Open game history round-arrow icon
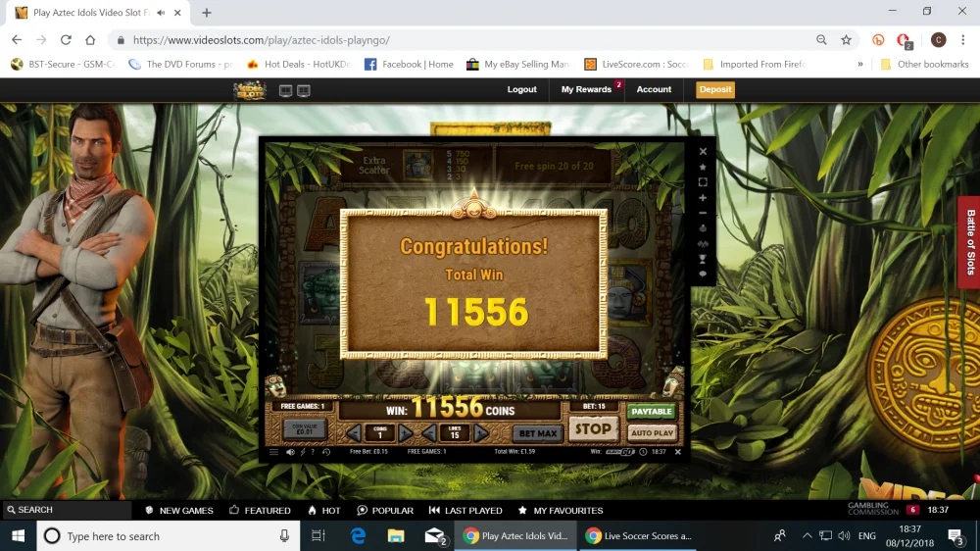The height and width of the screenshot is (551, 980). [326, 452]
